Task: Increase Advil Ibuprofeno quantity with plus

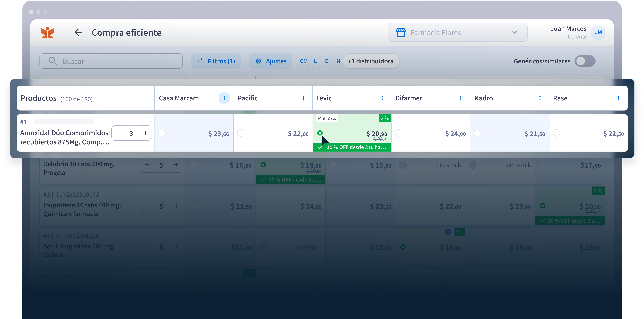Action: (176, 247)
